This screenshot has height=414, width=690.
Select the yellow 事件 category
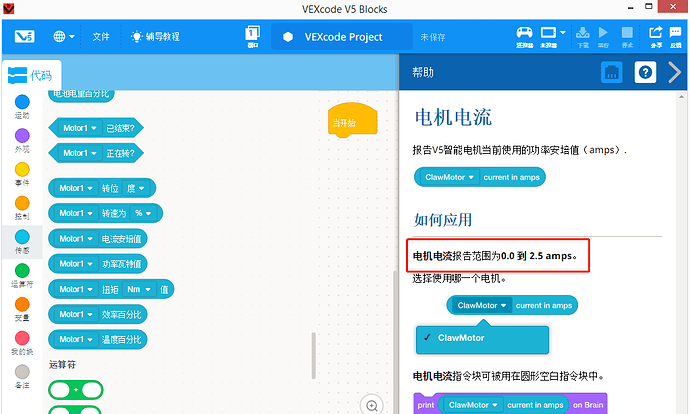[x=22, y=175]
